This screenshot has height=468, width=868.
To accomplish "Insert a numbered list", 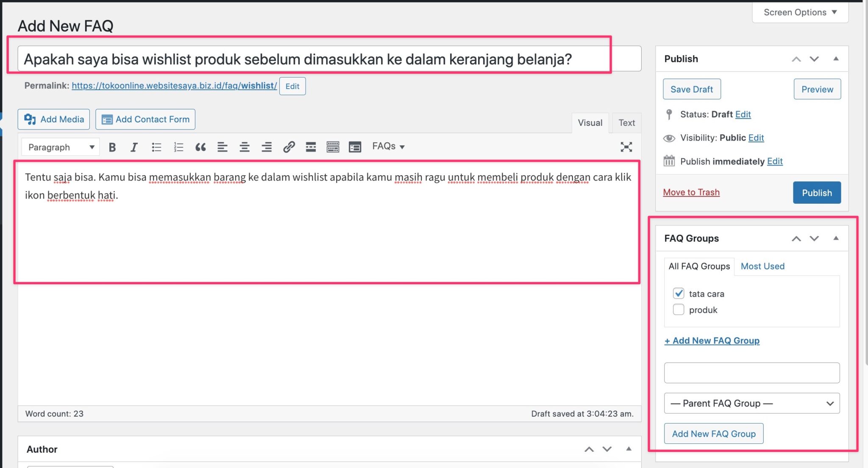I will pos(178,147).
